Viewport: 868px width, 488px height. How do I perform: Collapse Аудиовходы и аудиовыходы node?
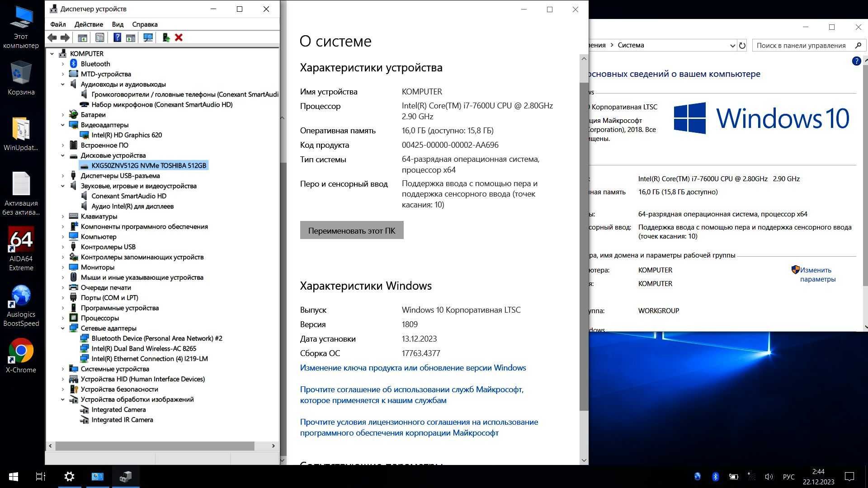pos(63,84)
